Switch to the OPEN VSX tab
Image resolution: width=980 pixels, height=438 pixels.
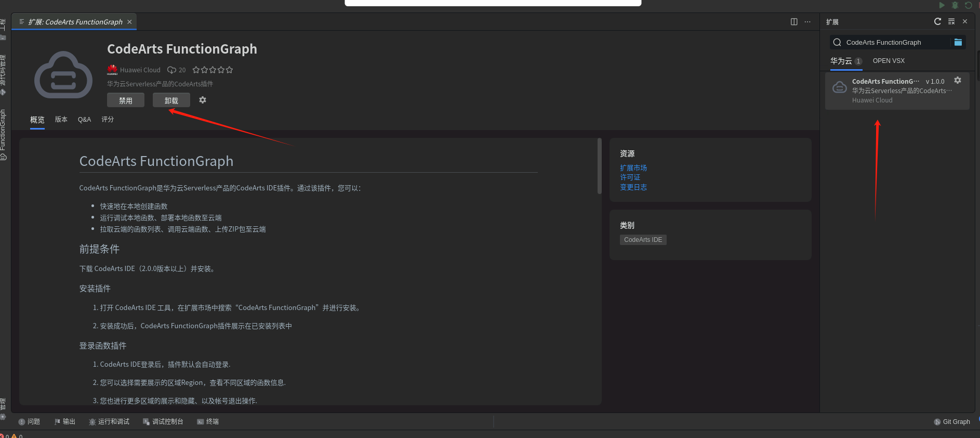[x=889, y=61]
